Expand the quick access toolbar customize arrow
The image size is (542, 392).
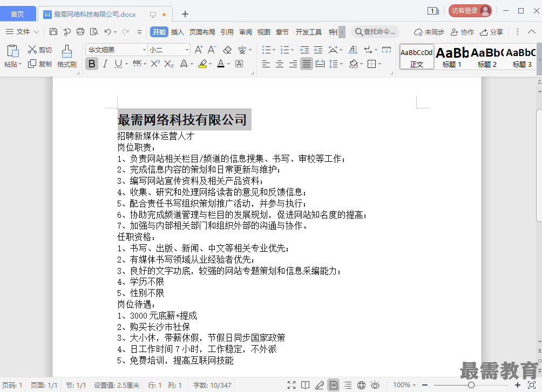[x=140, y=32]
